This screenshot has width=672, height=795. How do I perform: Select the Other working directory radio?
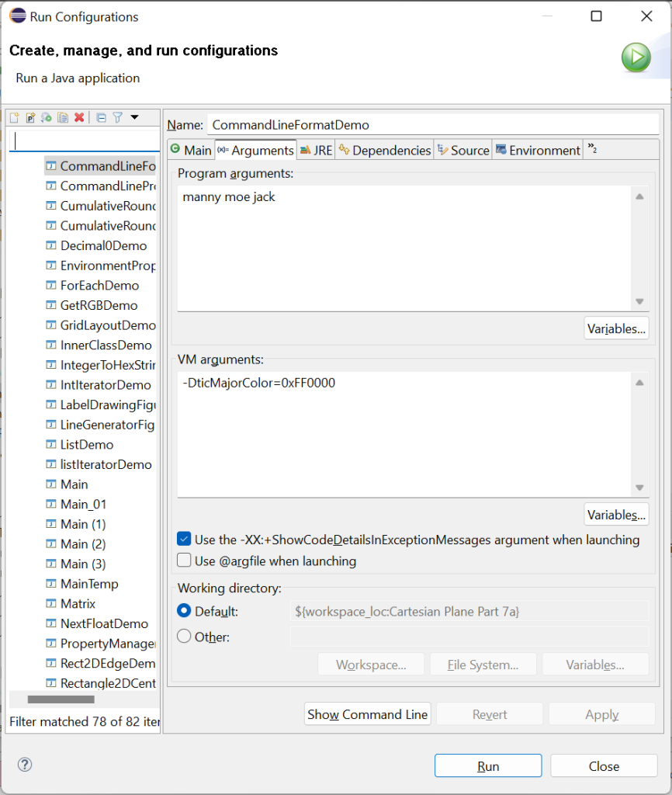(x=184, y=637)
